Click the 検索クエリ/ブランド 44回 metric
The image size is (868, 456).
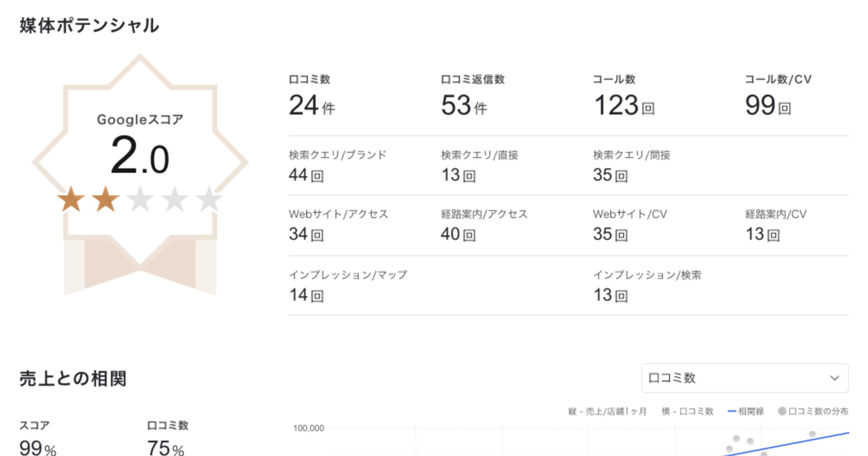(306, 175)
